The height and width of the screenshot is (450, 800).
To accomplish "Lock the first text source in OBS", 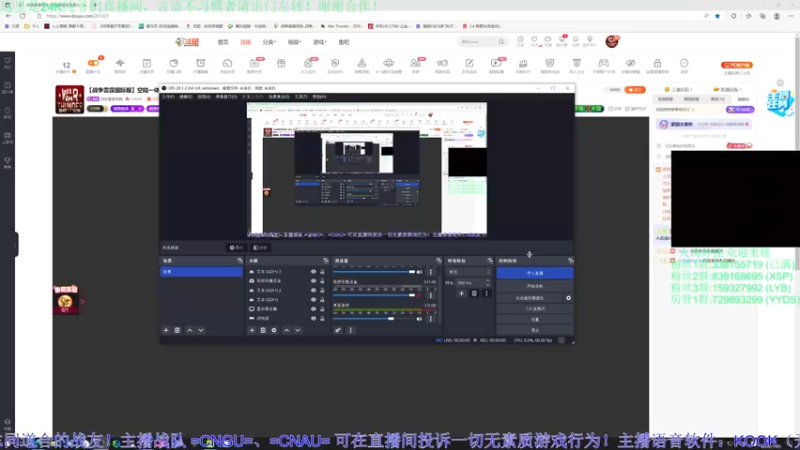I will point(322,272).
